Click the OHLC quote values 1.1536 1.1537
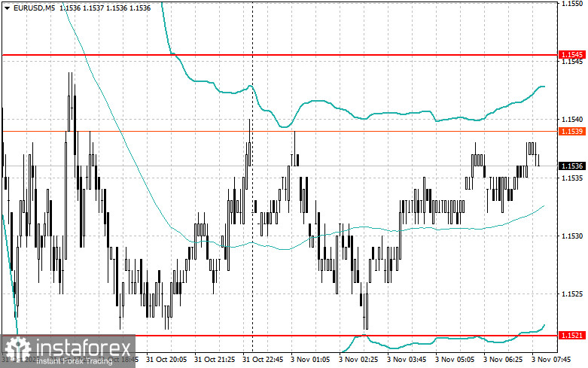The width and height of the screenshot is (588, 368). (83, 8)
